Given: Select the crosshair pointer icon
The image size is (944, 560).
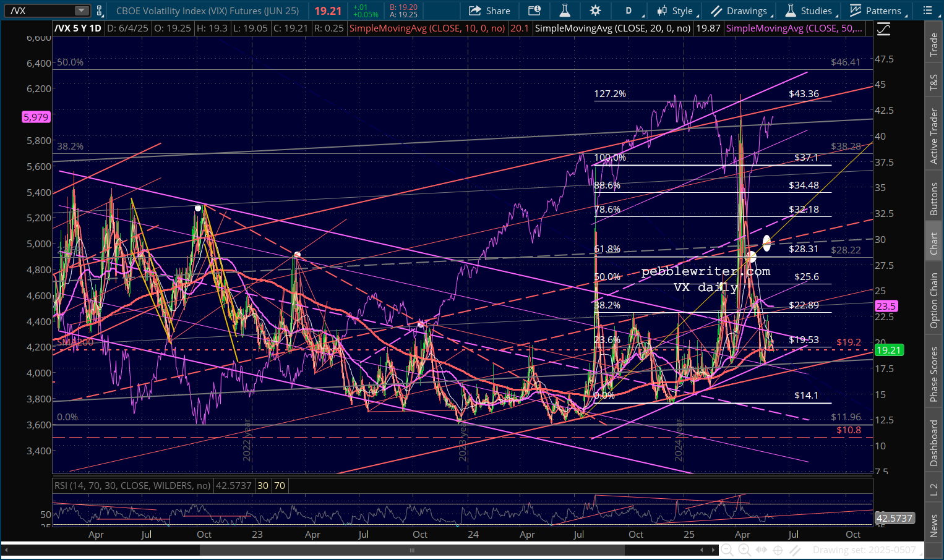Looking at the screenshot, I should (778, 550).
